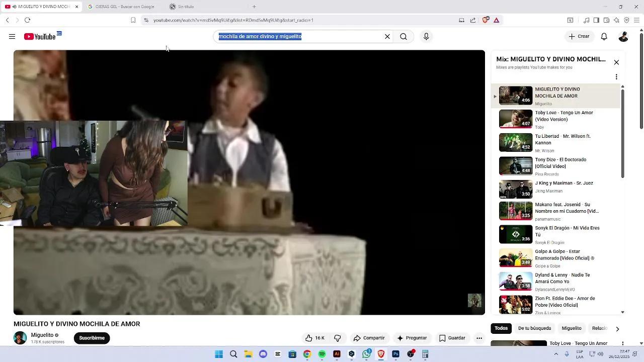644x362 pixels.
Task: Open the search tabs button
Action: click(x=570, y=20)
